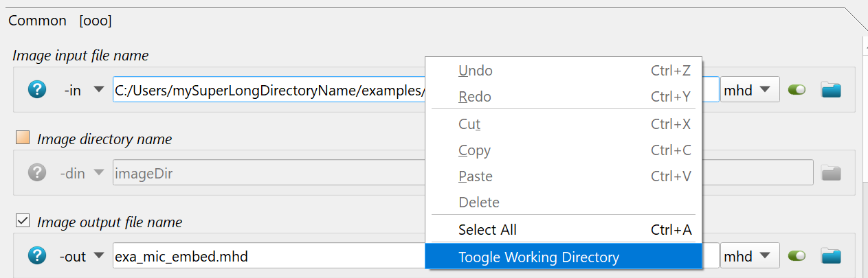
Task: Uncheck the Image output file name checkbox
Action: (23, 221)
